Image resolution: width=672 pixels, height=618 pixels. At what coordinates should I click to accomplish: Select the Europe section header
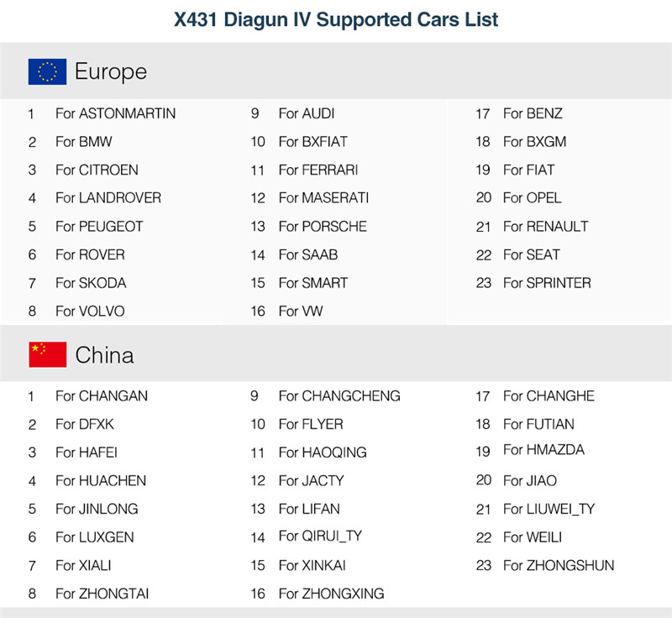point(111,72)
